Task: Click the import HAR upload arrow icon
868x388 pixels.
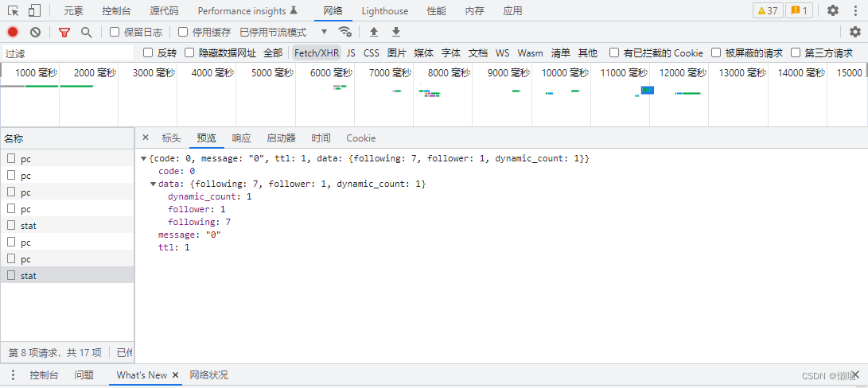Action: click(374, 32)
